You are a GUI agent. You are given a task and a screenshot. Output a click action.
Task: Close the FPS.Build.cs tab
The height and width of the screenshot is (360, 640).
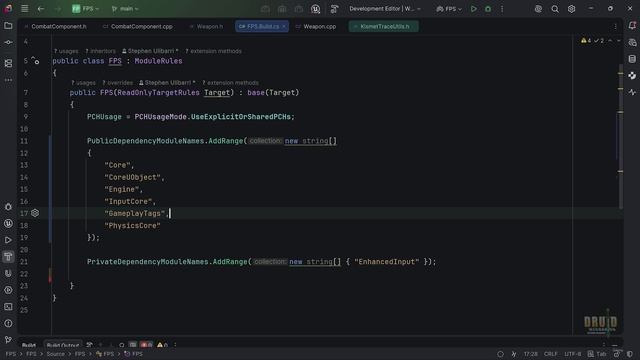(x=284, y=27)
